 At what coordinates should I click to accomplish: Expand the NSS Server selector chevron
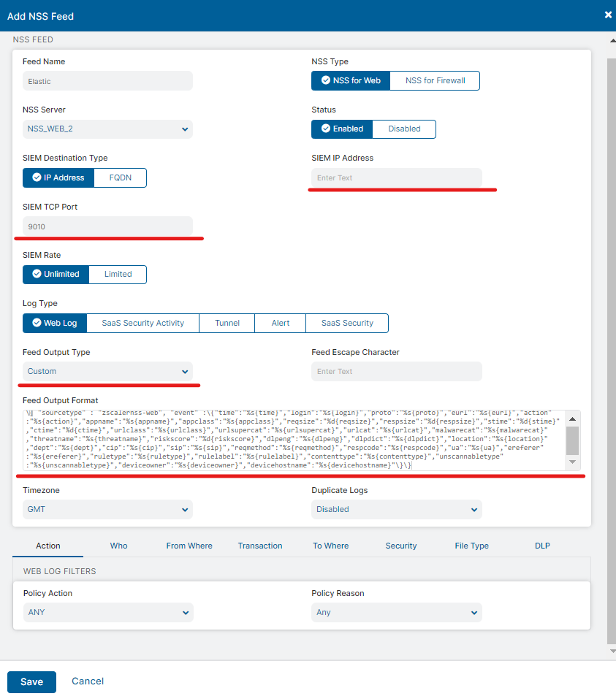pyautogui.click(x=186, y=129)
